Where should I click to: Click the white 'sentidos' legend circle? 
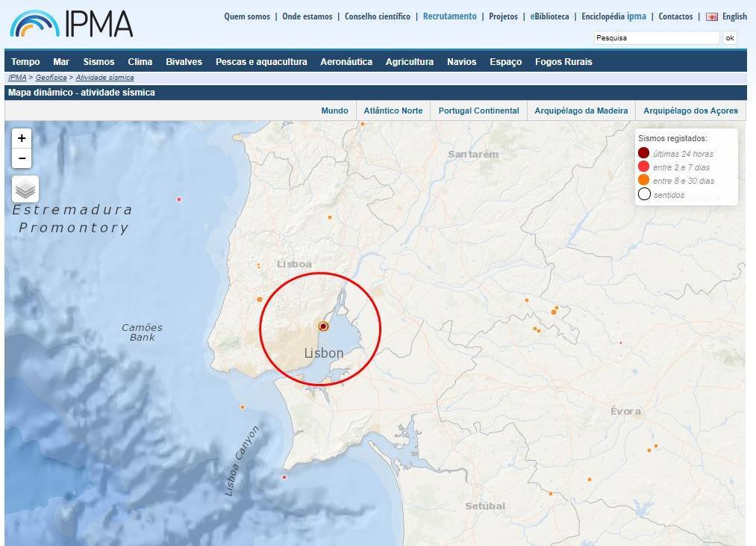pos(643,195)
